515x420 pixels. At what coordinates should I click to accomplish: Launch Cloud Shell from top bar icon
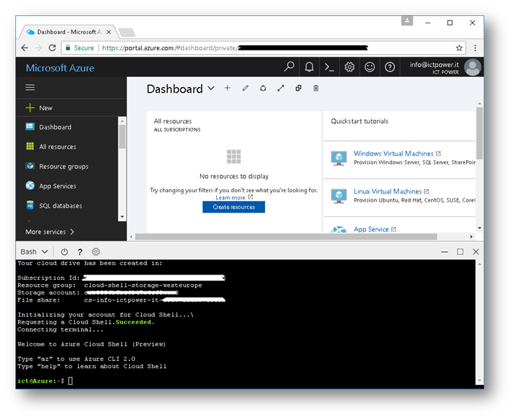click(x=329, y=67)
